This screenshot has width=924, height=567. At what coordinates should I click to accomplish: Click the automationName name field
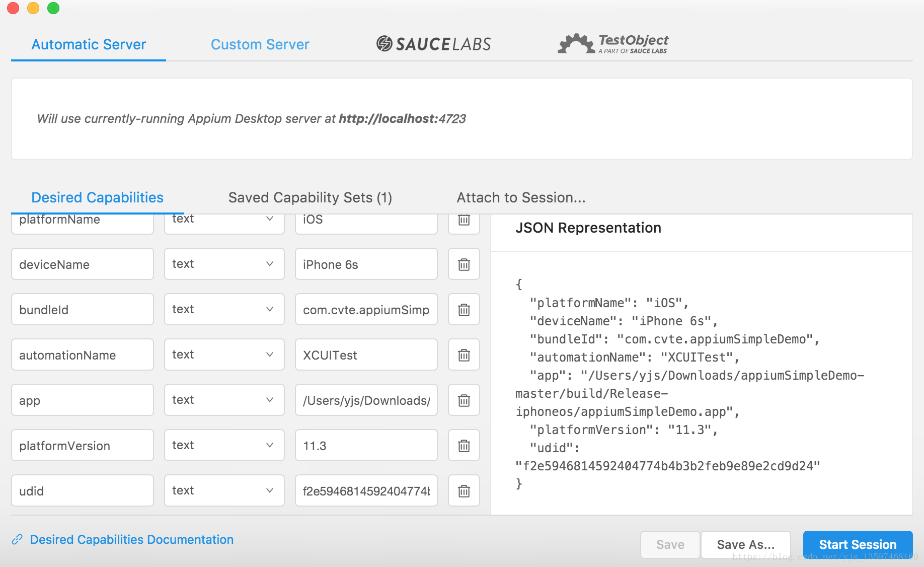82,355
